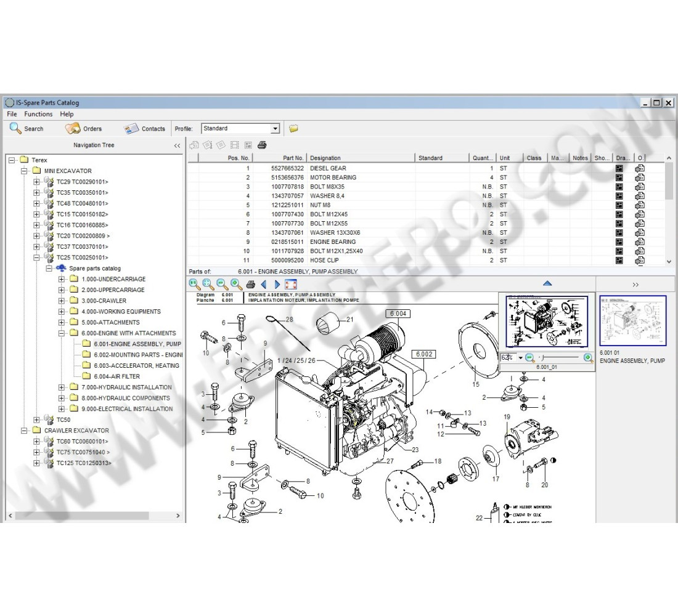Select the ENGINE ASSEMBLY, PUMP thumbnail preview
Image resolution: width=678 pixels, height=616 pixels.
633,320
